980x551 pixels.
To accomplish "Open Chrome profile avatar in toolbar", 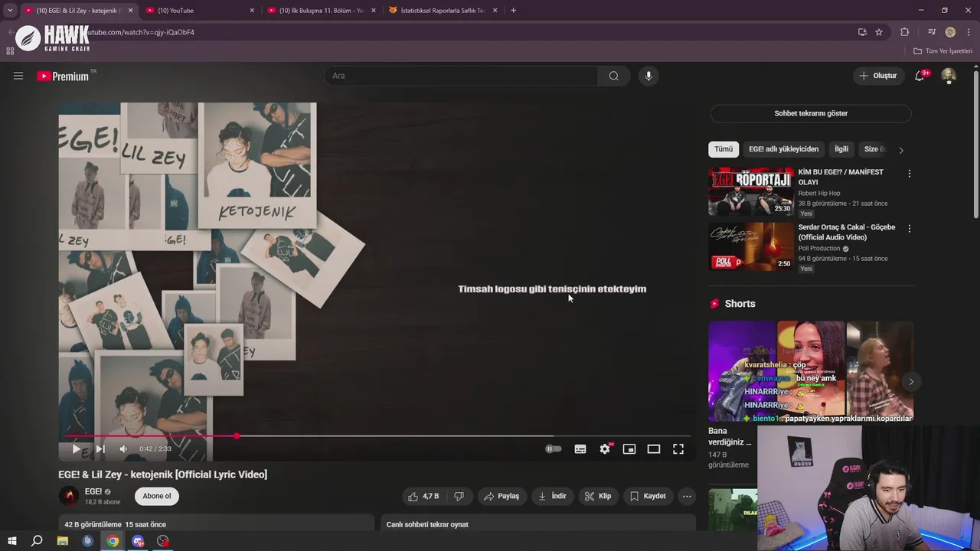I will pyautogui.click(x=950, y=32).
